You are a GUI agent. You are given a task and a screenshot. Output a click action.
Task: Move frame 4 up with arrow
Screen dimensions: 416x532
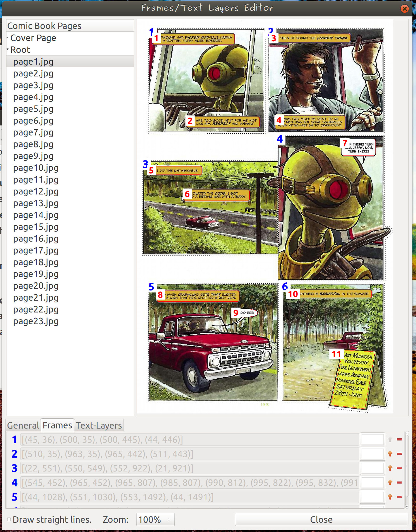pyautogui.click(x=390, y=482)
